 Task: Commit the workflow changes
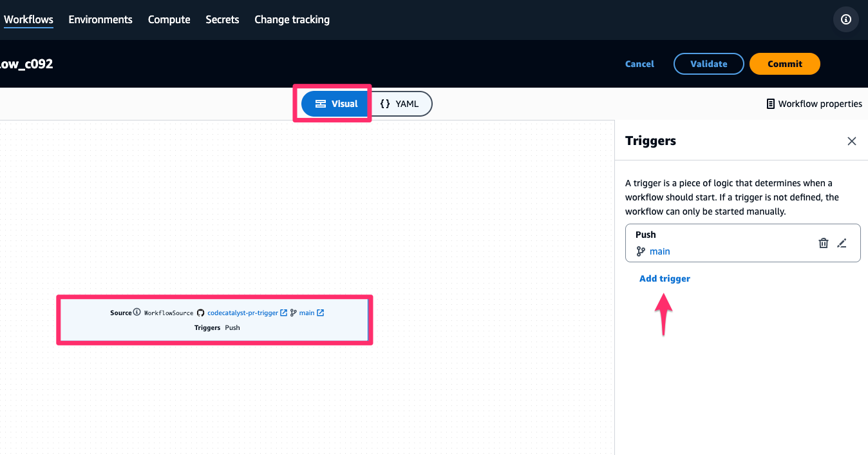[785, 64]
